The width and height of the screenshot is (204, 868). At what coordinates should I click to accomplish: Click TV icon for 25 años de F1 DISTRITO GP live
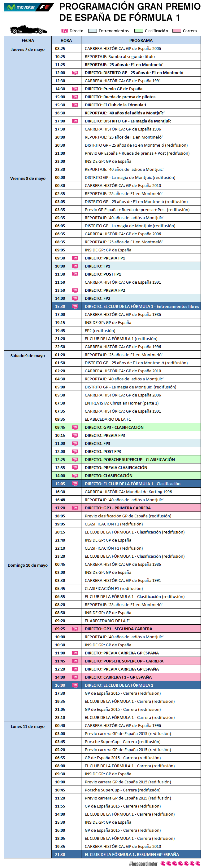(x=75, y=73)
